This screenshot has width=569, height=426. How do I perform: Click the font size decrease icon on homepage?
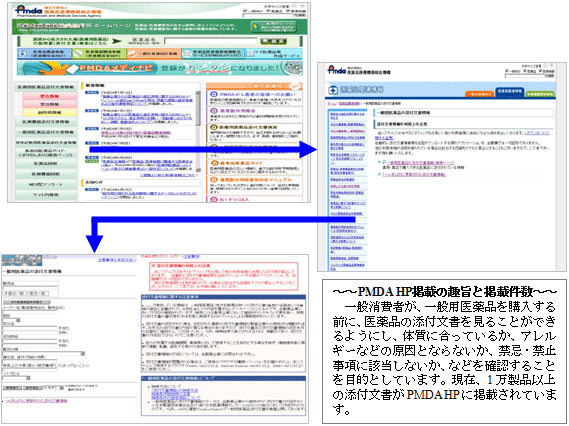294,6
